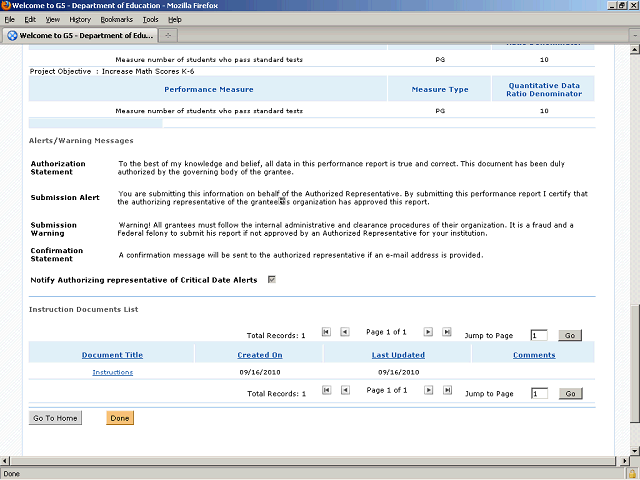This screenshot has height=480, width=640.
Task: Open a new browser tab
Action: pyautogui.click(x=168, y=36)
